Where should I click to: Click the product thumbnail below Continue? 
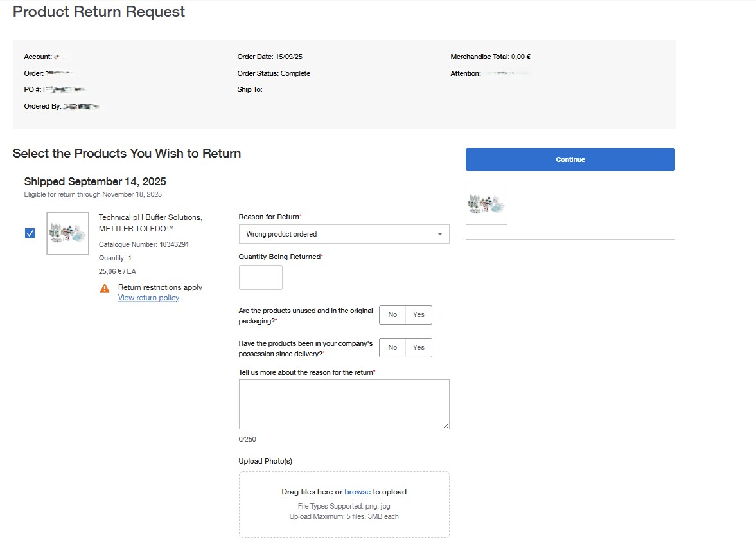[x=486, y=204]
